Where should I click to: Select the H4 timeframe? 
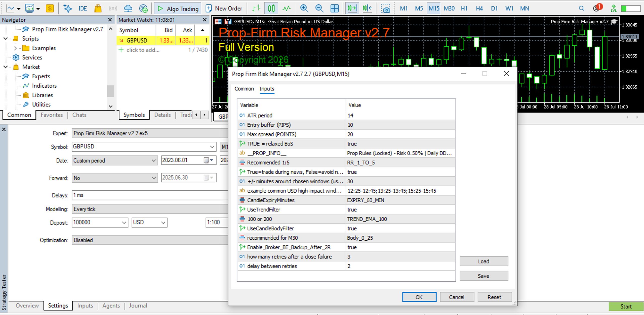479,9
